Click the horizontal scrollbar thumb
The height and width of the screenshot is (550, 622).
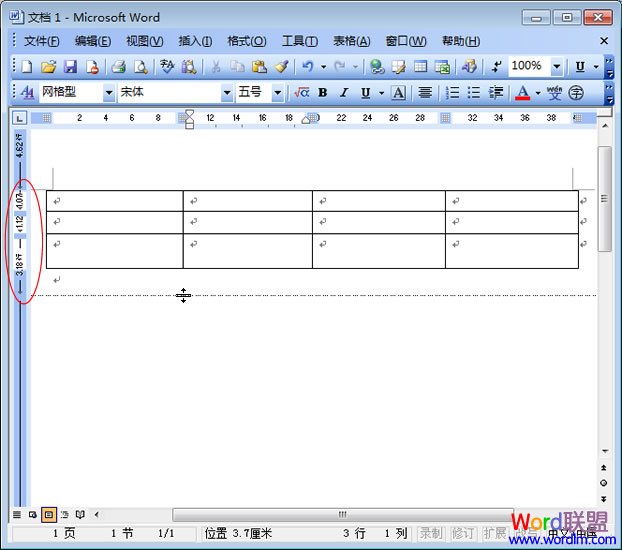(342, 515)
